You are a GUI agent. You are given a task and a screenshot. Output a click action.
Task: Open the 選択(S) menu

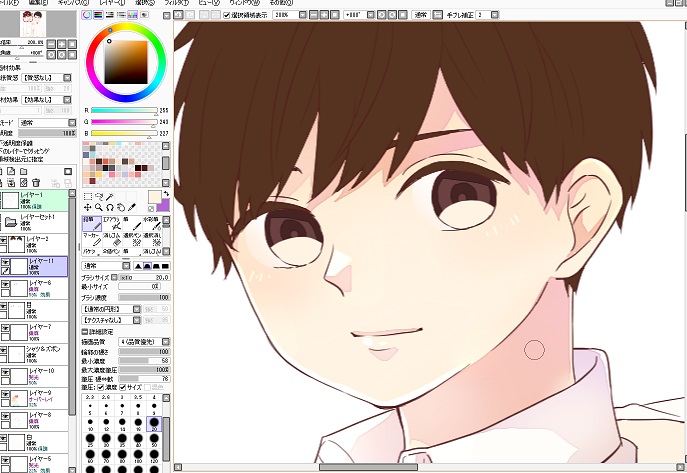coord(145,2)
